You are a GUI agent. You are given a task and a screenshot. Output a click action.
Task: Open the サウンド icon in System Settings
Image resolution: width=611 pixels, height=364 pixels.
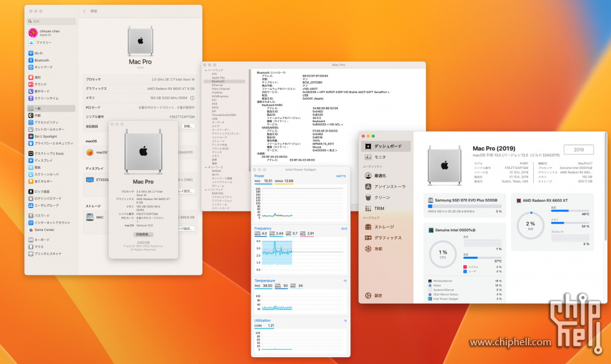click(x=31, y=84)
